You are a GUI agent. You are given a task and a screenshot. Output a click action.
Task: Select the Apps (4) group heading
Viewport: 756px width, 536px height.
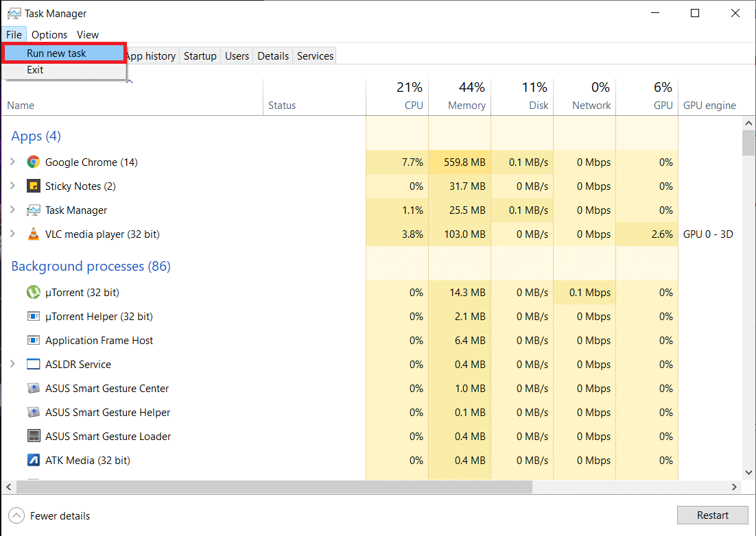tap(36, 136)
